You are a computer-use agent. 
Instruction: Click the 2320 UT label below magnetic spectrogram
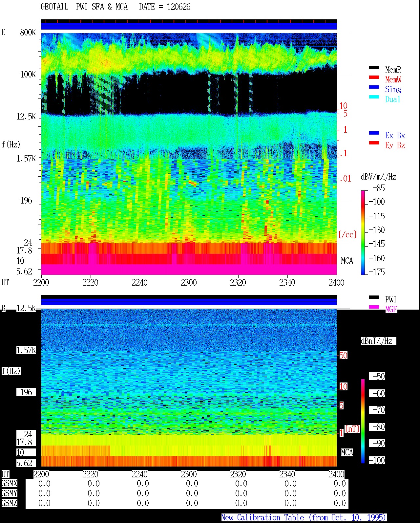pyautogui.click(x=238, y=474)
